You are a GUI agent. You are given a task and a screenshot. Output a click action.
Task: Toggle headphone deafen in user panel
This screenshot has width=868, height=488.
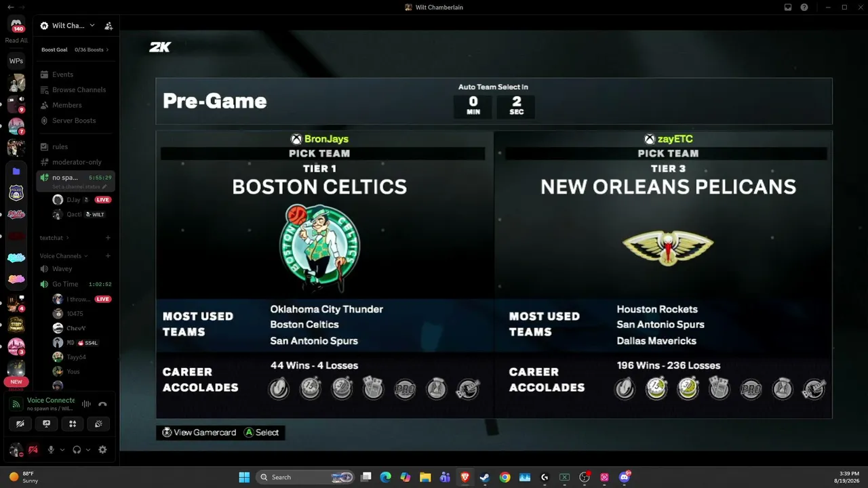pos(77,449)
